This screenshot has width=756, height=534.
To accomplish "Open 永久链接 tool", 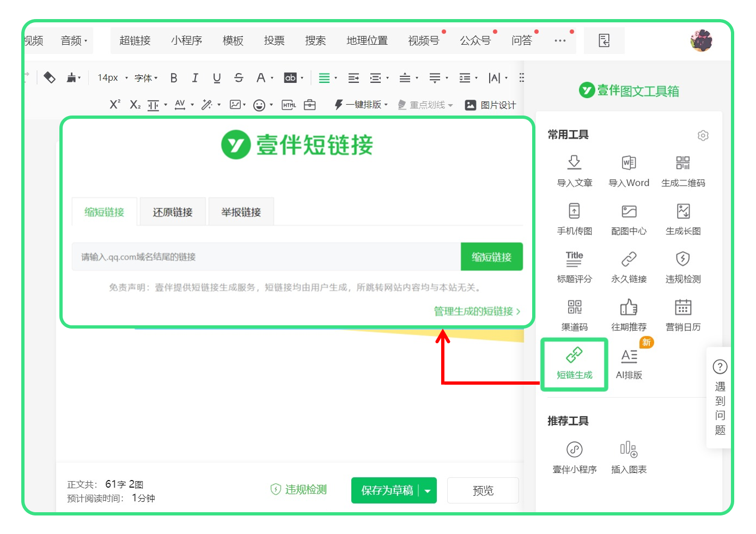I will 629,267.
